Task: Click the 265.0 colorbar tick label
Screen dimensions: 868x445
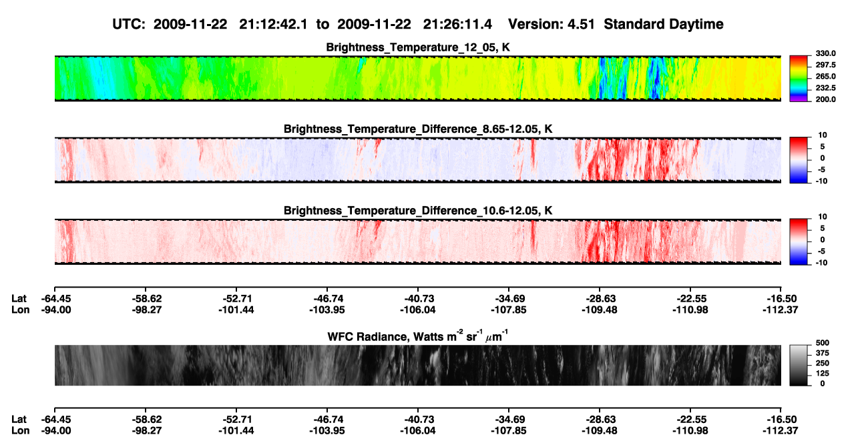Action: pyautogui.click(x=825, y=76)
